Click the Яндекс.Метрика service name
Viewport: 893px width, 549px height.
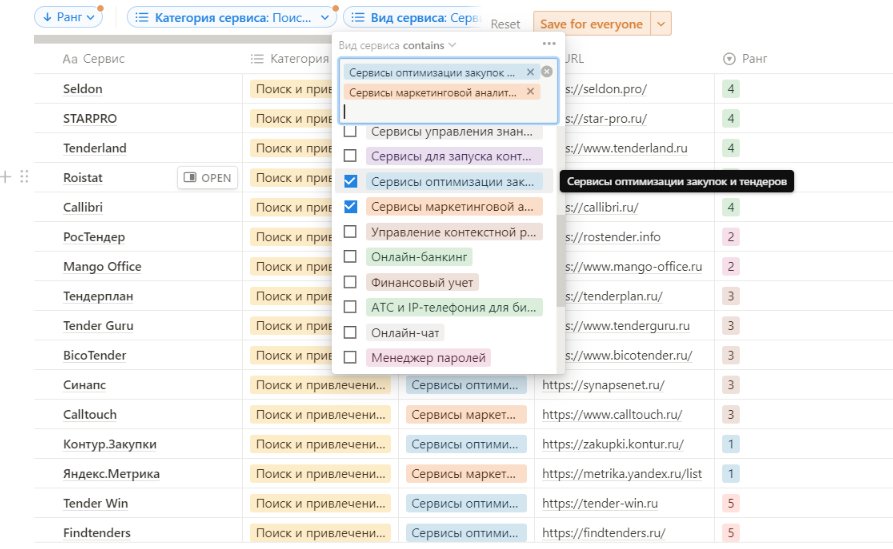pos(111,474)
